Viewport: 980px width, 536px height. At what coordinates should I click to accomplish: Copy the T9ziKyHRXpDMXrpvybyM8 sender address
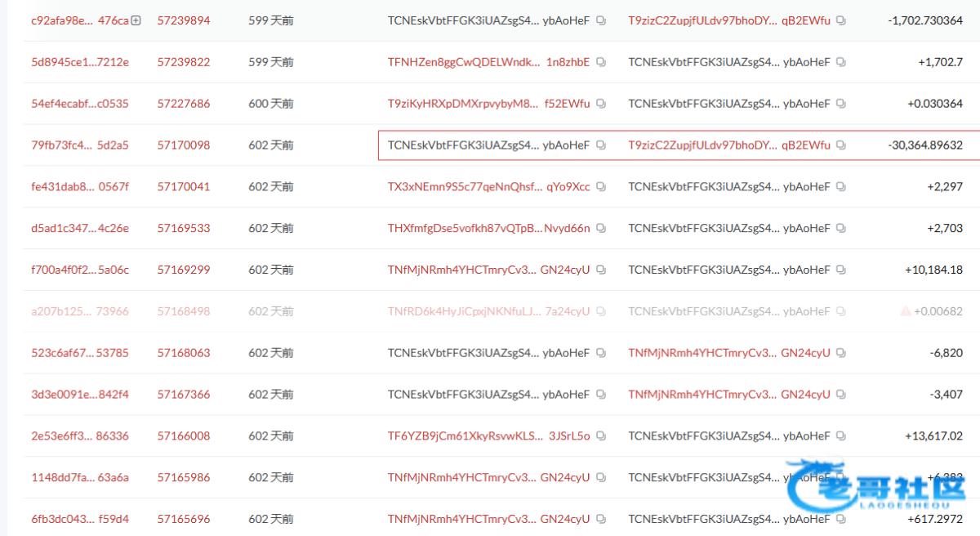tap(601, 104)
